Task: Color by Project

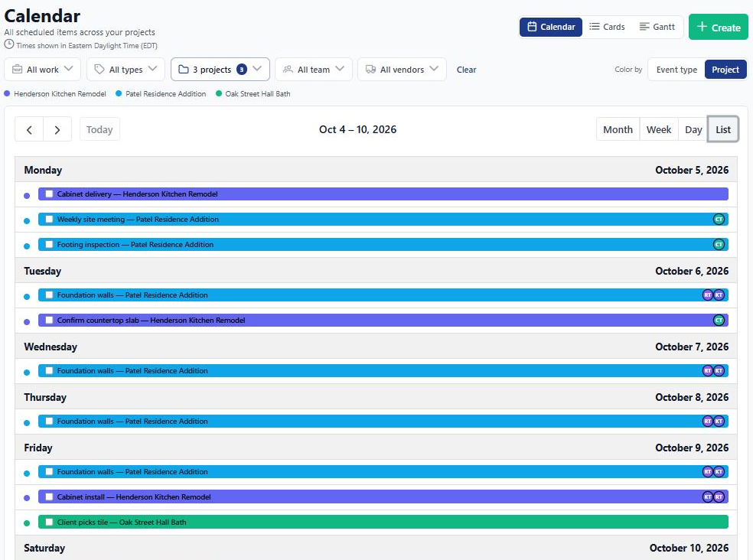Action: [725, 70]
